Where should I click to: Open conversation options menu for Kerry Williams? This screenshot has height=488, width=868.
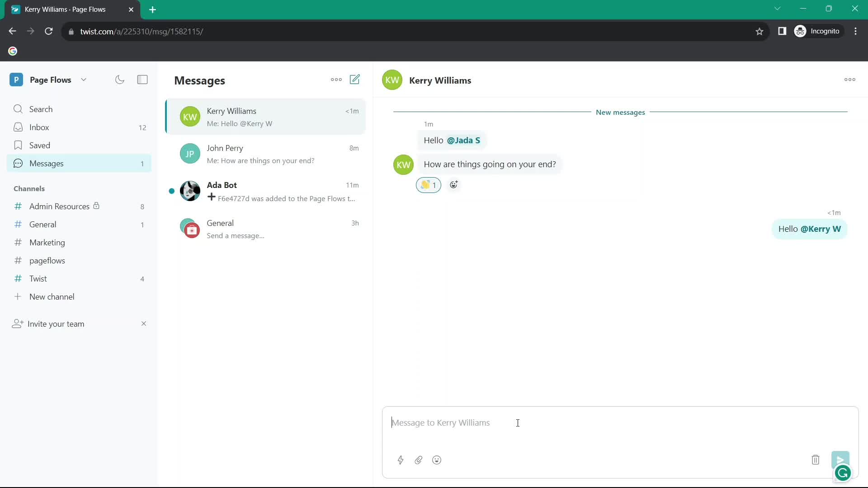(849, 80)
